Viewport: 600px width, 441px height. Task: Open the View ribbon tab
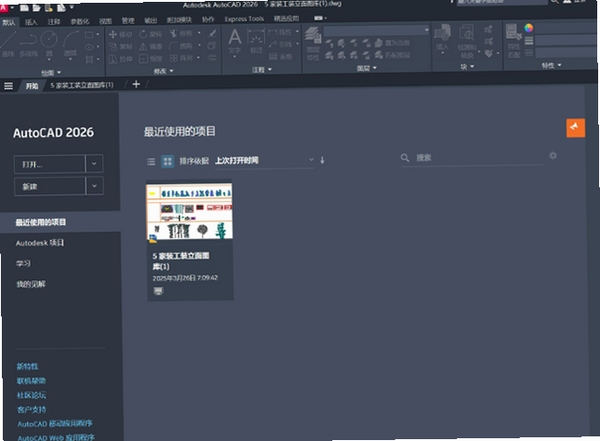105,21
